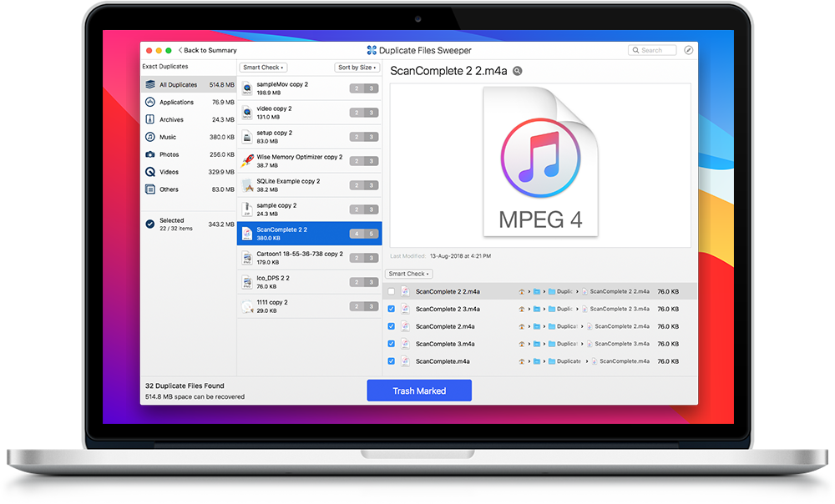
Task: Click the Wise Memory Optimizer rocket icon
Action: (247, 161)
